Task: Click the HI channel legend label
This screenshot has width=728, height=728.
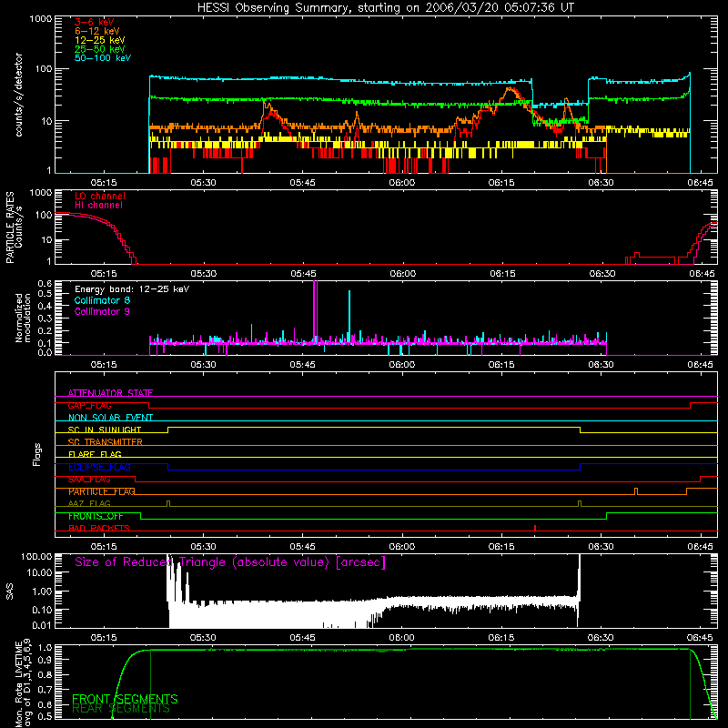Action: tap(98, 206)
